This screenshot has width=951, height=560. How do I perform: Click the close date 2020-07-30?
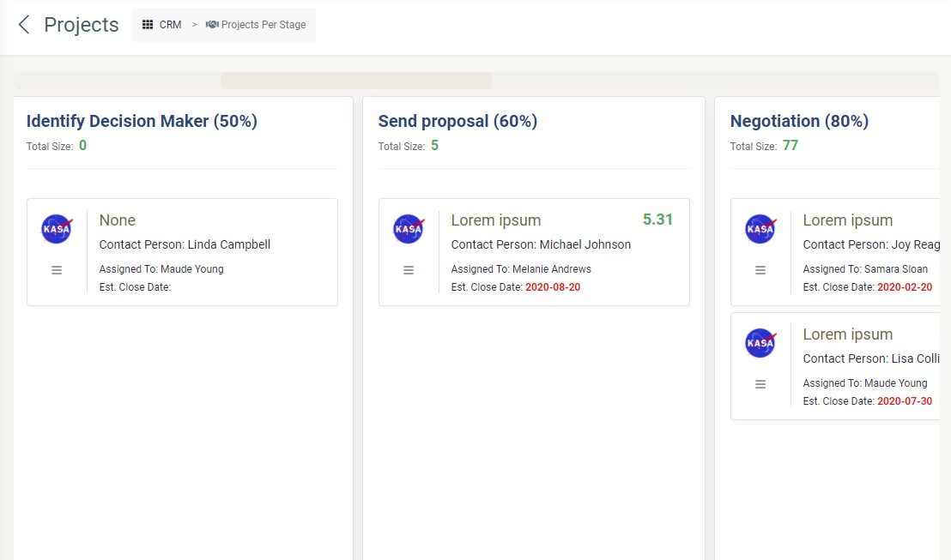point(905,401)
